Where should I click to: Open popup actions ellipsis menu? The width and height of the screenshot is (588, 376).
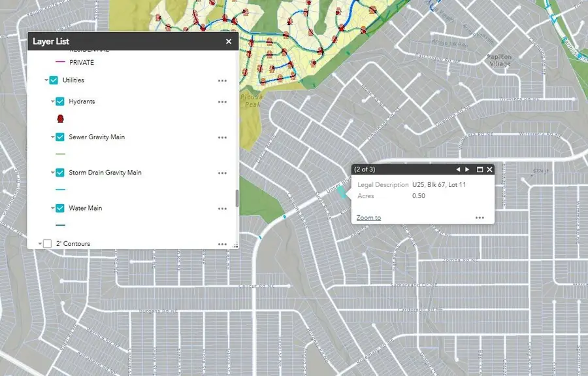(x=480, y=218)
